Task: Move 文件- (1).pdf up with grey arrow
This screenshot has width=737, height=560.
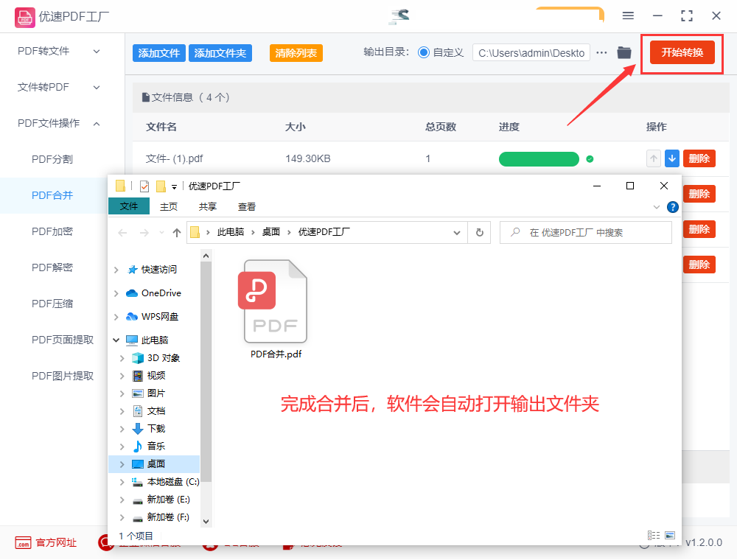Action: (x=653, y=159)
